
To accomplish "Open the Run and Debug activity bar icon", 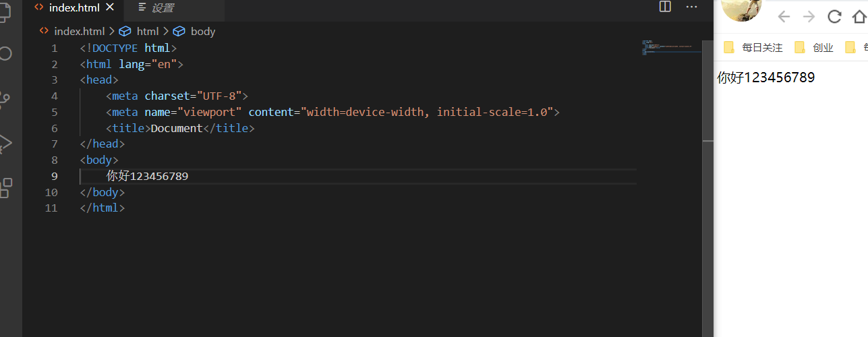I will click(4, 142).
